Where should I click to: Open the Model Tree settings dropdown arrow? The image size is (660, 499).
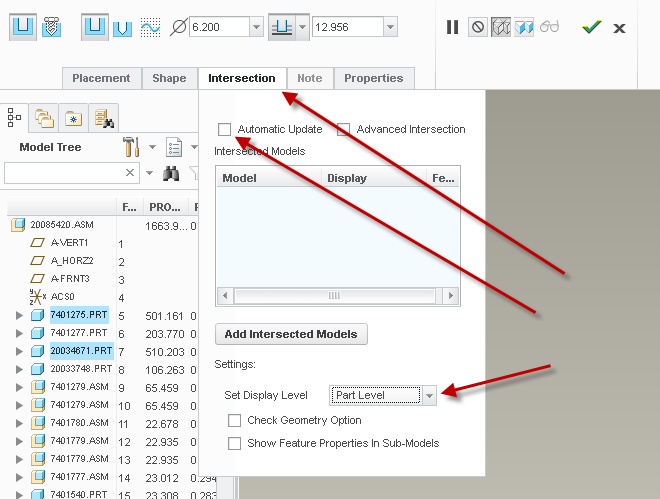[152, 147]
